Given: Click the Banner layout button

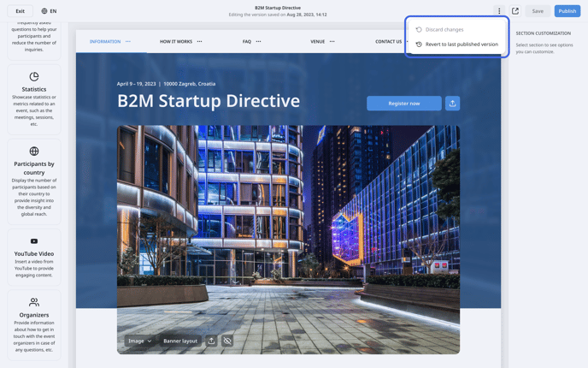Looking at the screenshot, I should coord(180,341).
